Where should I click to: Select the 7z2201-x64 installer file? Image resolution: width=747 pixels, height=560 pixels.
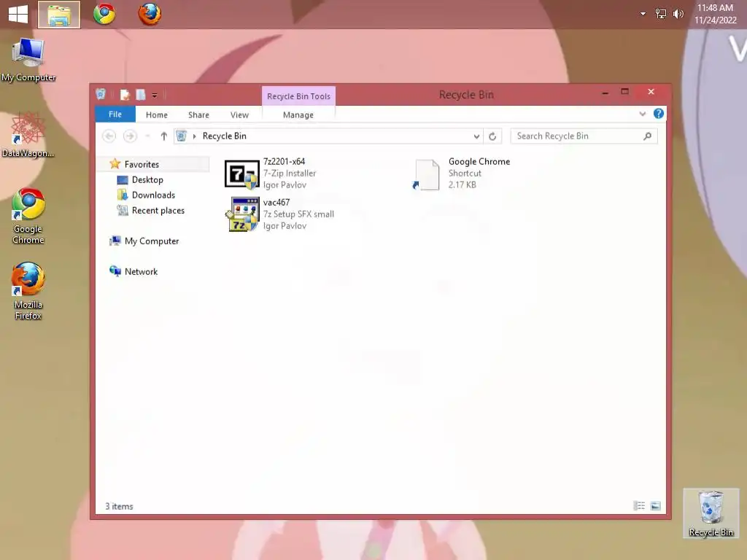click(271, 174)
